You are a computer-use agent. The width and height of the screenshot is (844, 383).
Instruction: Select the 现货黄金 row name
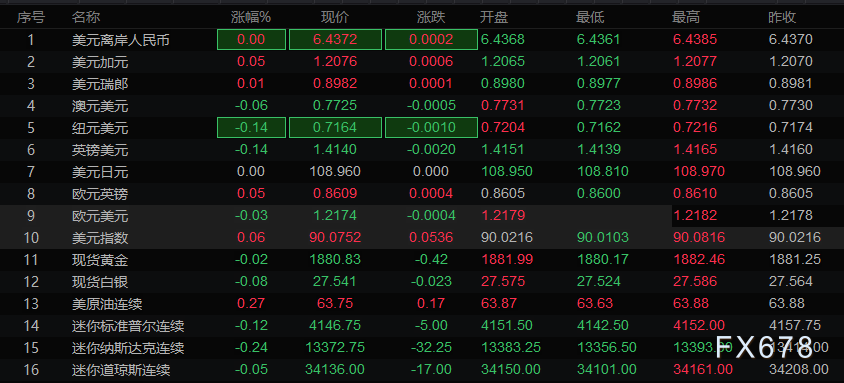tap(100, 260)
